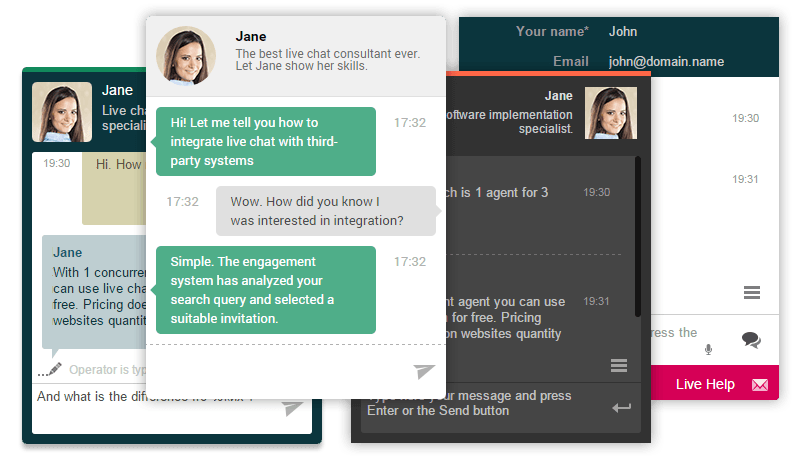Click the 'Hi. How' beige message in teal chat
The image size is (800, 459).
tap(114, 188)
